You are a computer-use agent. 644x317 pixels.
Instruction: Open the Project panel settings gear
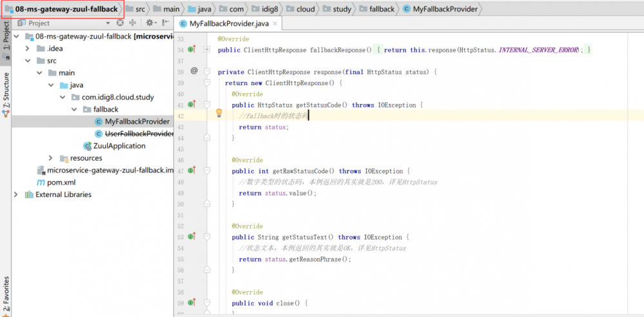coord(150,23)
